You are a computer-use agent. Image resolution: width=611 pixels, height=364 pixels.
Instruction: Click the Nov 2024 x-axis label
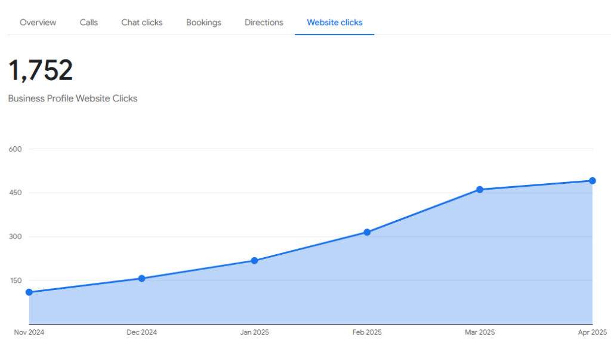[x=29, y=332]
